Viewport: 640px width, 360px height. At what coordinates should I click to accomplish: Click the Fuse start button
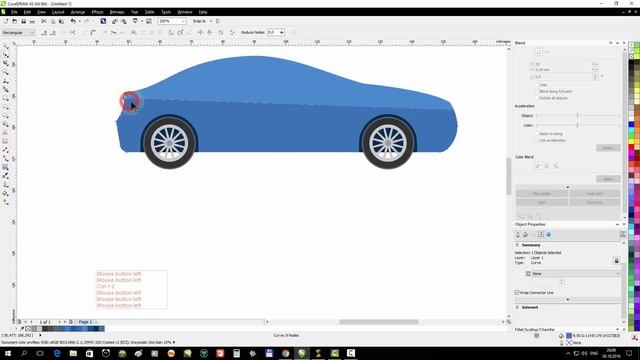(595, 193)
